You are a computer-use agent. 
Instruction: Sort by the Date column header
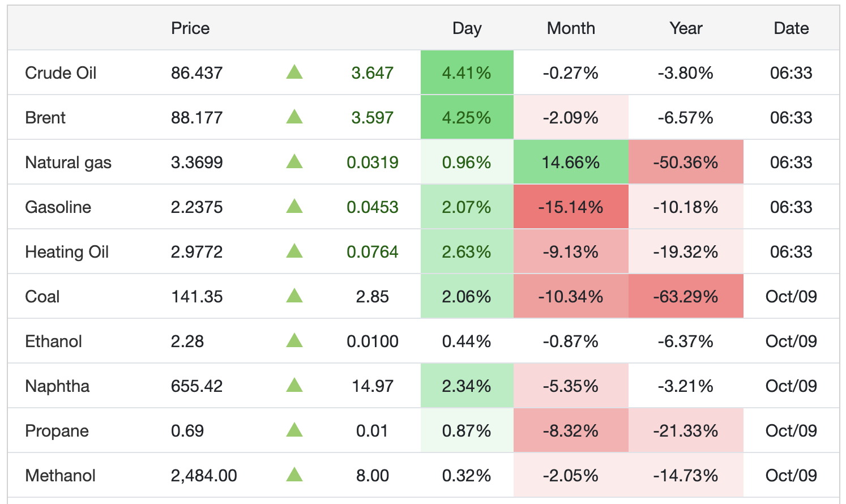[791, 28]
